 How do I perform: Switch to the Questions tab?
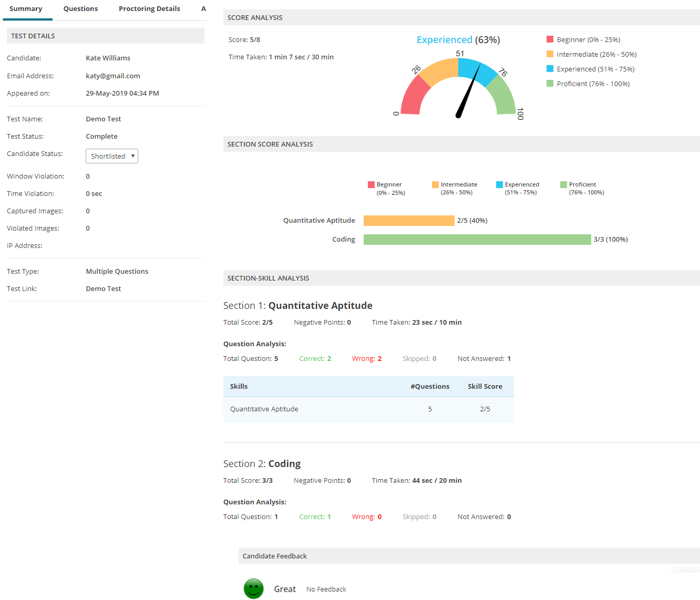[x=80, y=9]
